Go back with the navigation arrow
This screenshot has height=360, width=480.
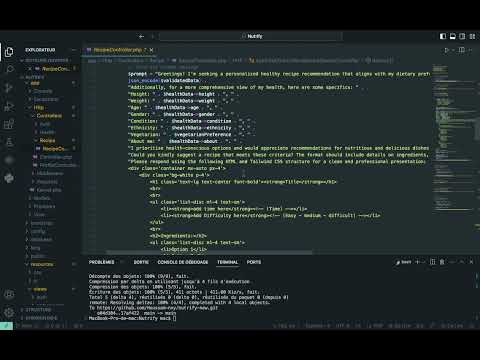(x=141, y=36)
